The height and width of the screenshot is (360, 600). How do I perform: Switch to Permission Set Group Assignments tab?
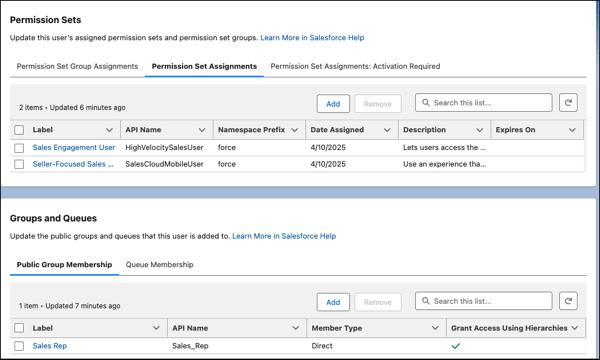[x=77, y=66]
